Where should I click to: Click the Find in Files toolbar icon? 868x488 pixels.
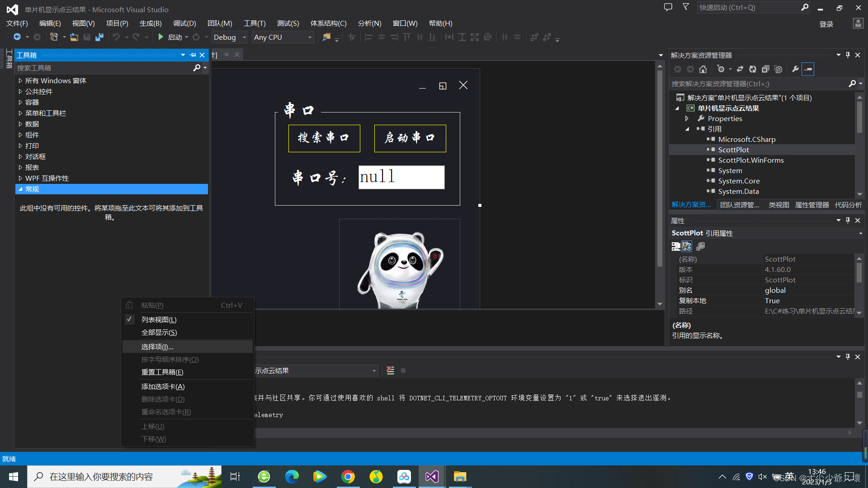[x=326, y=37]
